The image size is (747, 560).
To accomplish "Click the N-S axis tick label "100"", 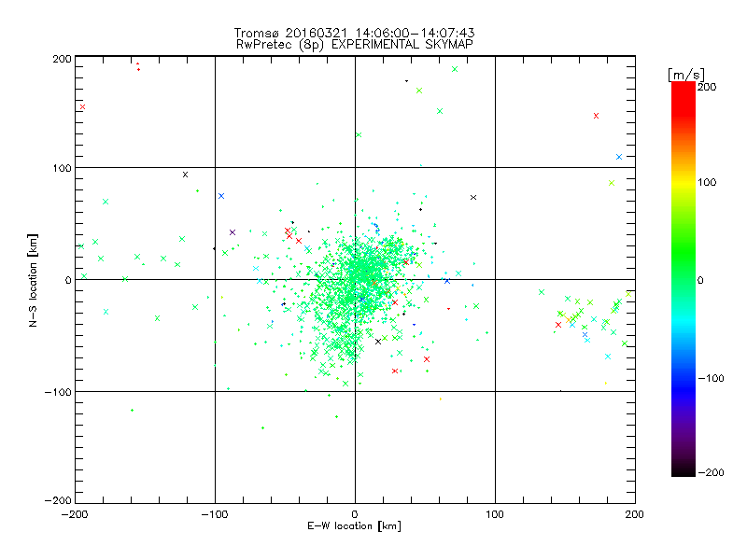I will coord(62,168).
